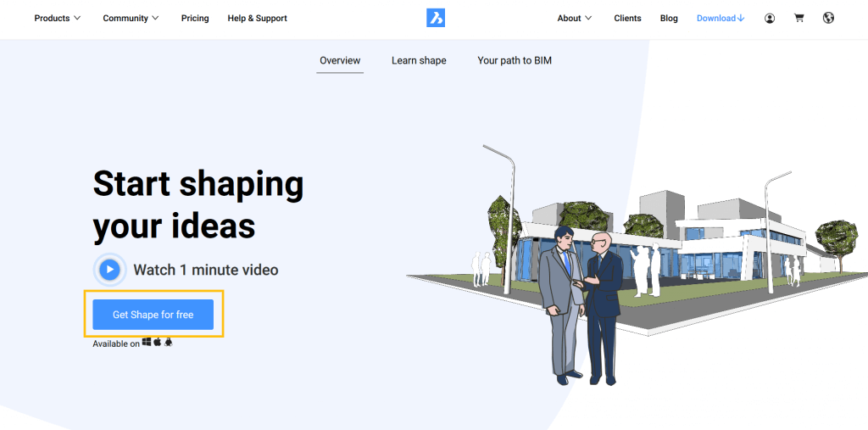868x430 pixels.
Task: Click Get Shape for free button
Action: point(153,315)
